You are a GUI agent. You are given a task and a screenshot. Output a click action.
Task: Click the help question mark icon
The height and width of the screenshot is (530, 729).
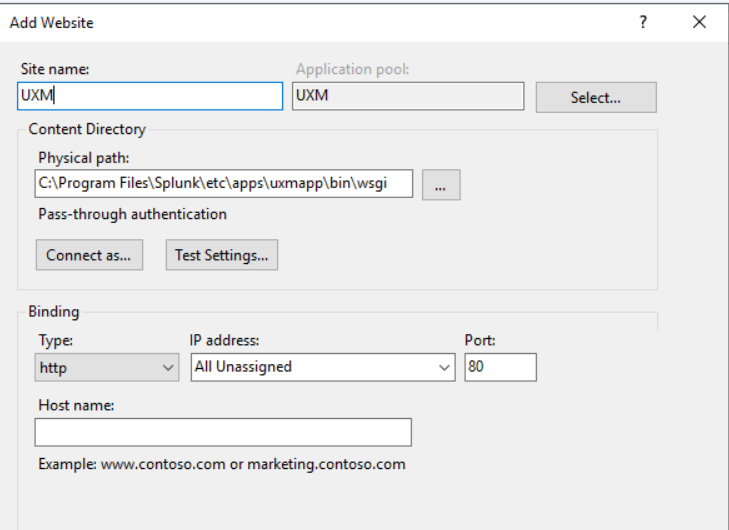pyautogui.click(x=644, y=22)
